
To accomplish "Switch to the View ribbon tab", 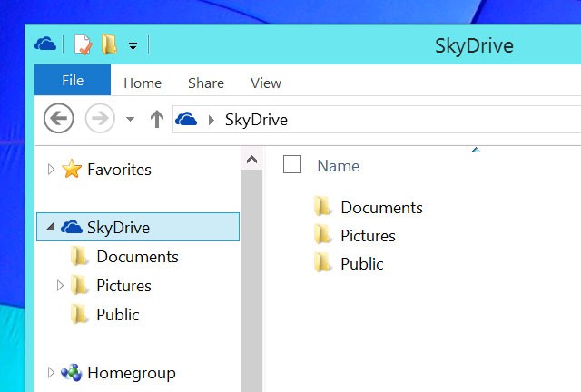I will pyautogui.click(x=265, y=83).
